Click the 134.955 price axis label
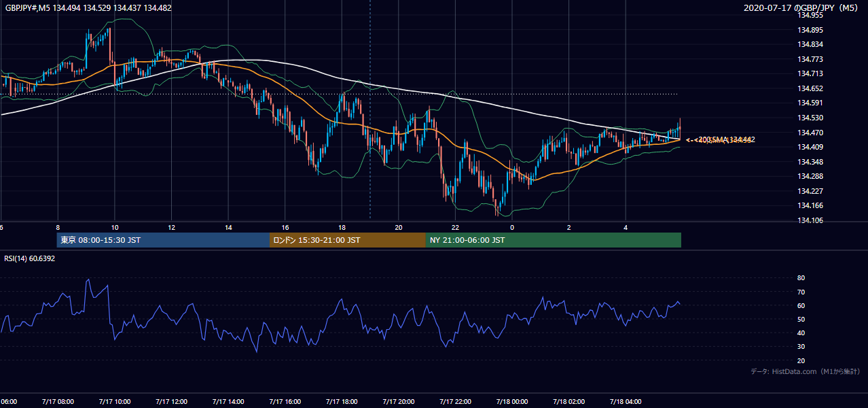Image resolution: width=868 pixels, height=408 pixels. pos(810,15)
